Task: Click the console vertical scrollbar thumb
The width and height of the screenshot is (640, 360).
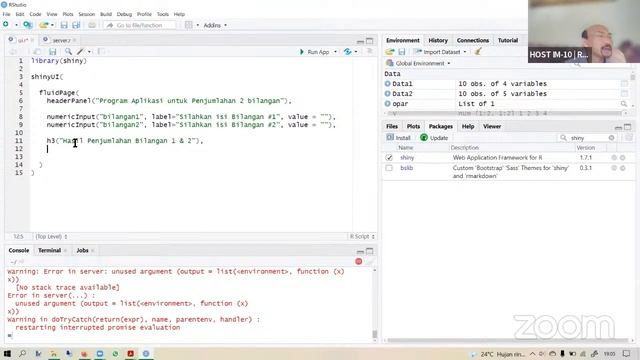Action: point(375,334)
